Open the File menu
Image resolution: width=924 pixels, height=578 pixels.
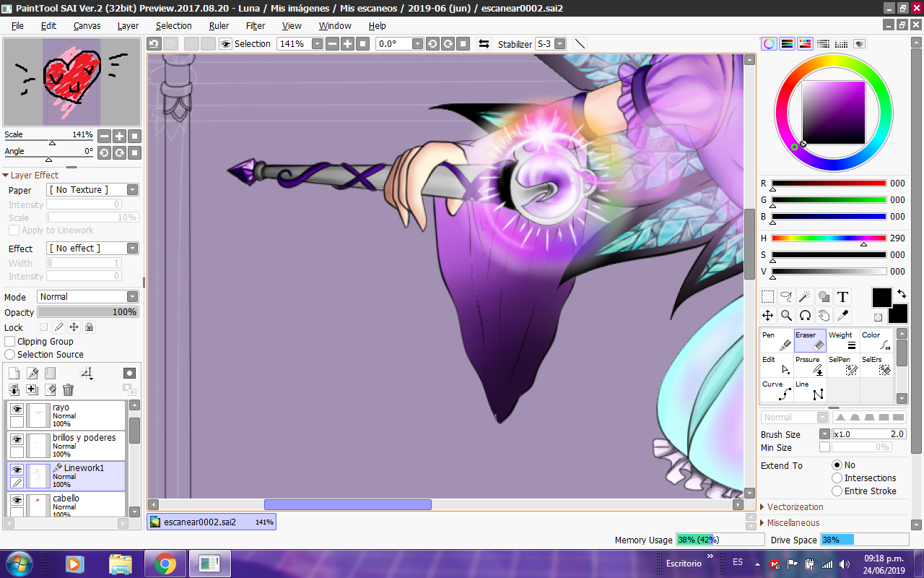17,26
